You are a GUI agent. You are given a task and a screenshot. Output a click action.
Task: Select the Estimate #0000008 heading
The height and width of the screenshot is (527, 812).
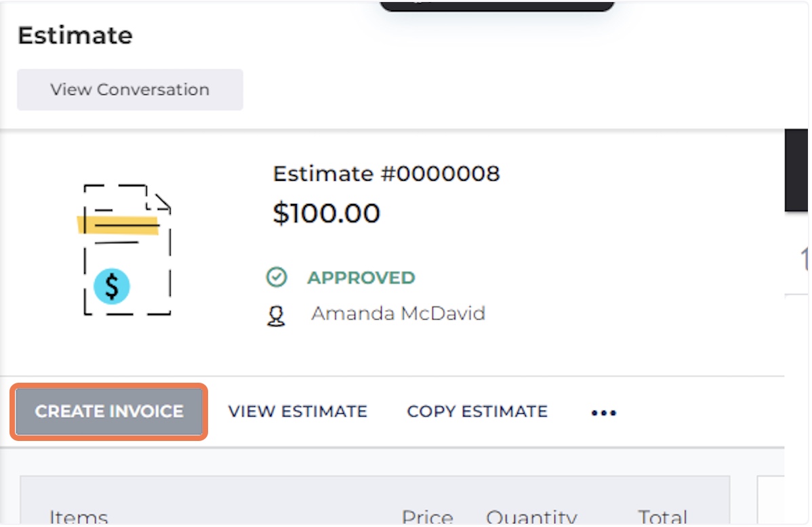coord(386,174)
